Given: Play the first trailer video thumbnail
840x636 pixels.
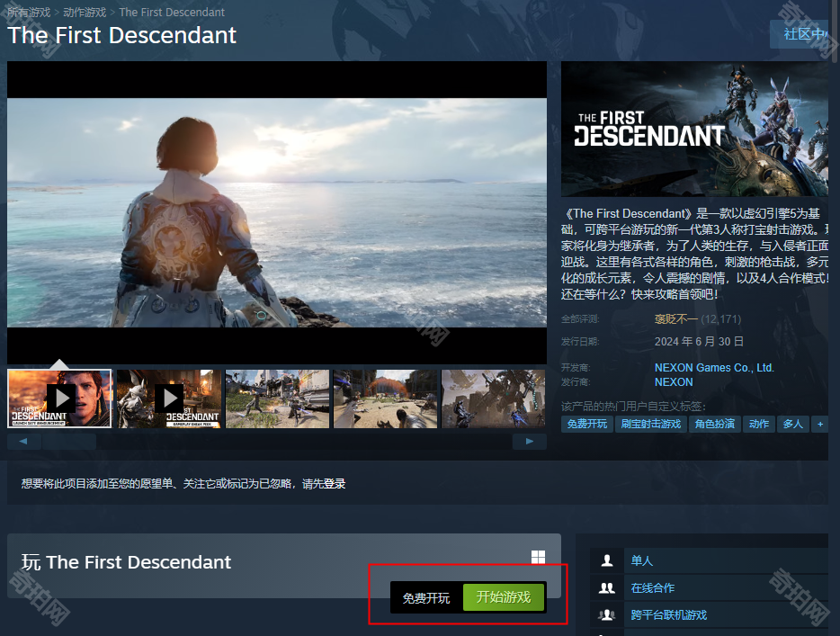Looking at the screenshot, I should (60, 398).
